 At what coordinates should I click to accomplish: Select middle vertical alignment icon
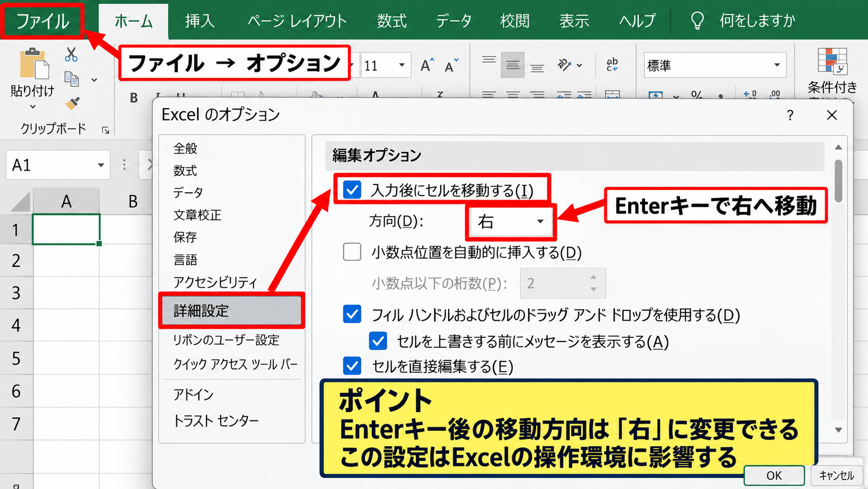[513, 65]
